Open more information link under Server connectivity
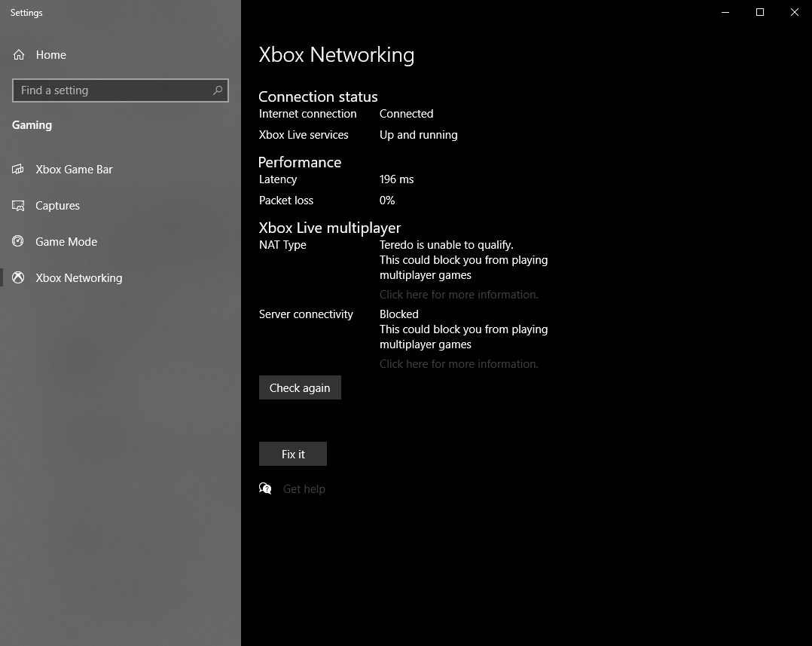The width and height of the screenshot is (812, 646). tap(459, 364)
